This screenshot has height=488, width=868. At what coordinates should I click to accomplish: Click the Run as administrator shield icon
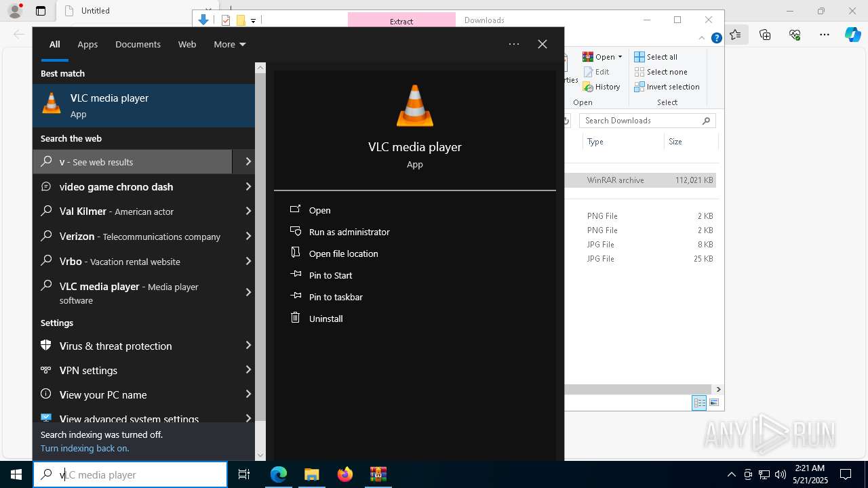coord(295,230)
